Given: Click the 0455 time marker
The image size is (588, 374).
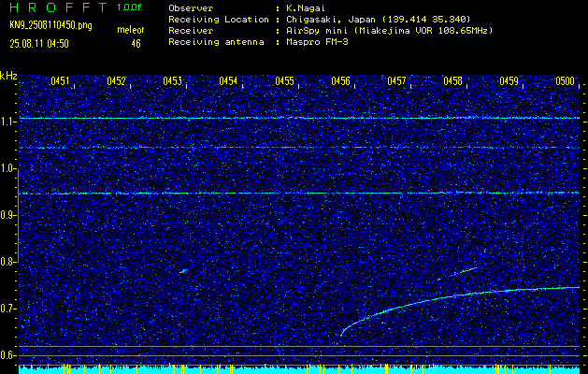Looking at the screenshot, I should 284,80.
